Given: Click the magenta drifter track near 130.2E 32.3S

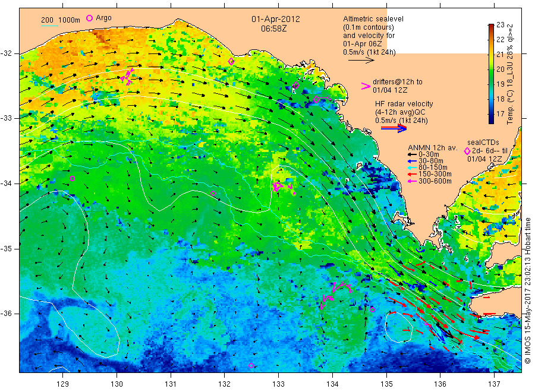Looking at the screenshot, I should 127,77.
